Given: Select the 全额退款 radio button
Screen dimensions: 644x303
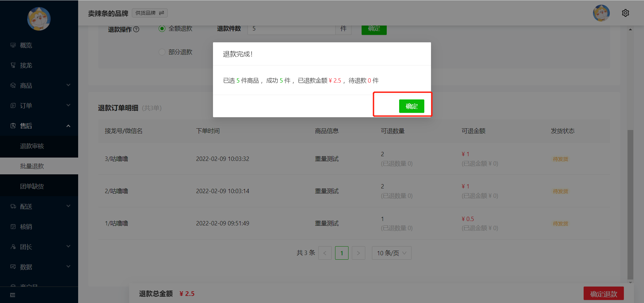Looking at the screenshot, I should pyautogui.click(x=162, y=29).
